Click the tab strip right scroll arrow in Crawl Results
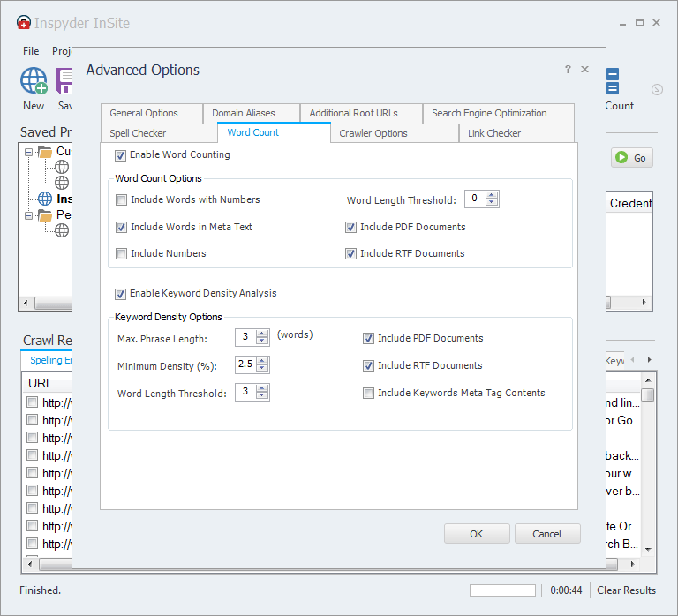Image resolution: width=678 pixels, height=616 pixels. tap(650, 360)
